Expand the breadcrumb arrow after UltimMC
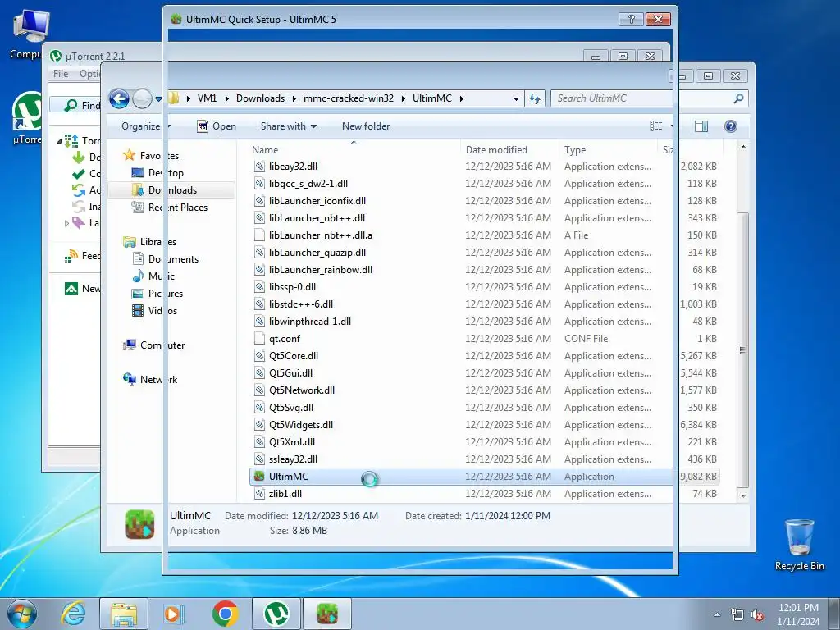The height and width of the screenshot is (630, 840). point(461,98)
